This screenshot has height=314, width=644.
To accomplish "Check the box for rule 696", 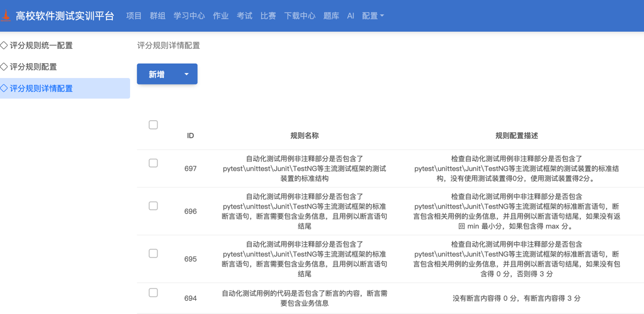I will pos(153,206).
